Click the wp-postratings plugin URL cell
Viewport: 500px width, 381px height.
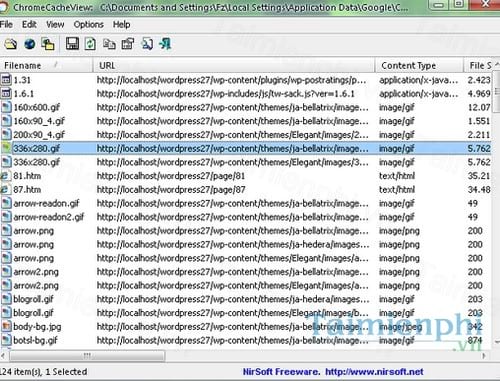click(x=232, y=80)
